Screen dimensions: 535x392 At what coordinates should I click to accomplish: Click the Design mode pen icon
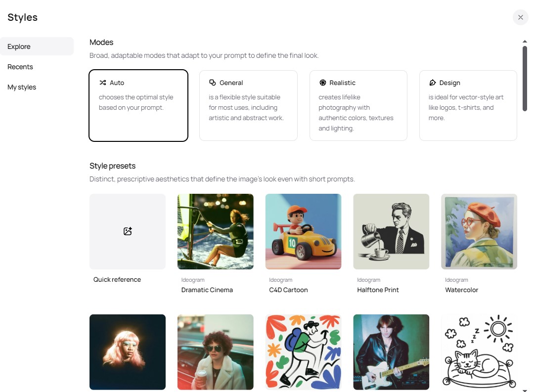point(433,83)
